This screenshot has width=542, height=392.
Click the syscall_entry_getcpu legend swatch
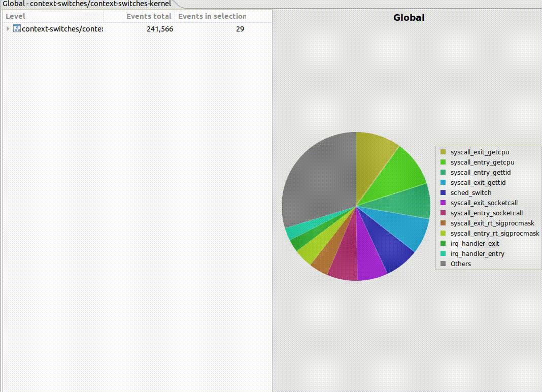click(x=443, y=162)
